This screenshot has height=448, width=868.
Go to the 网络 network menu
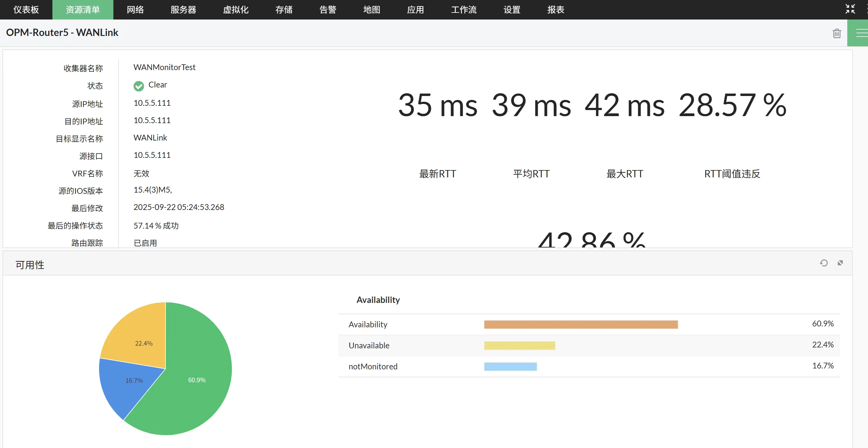pos(135,10)
